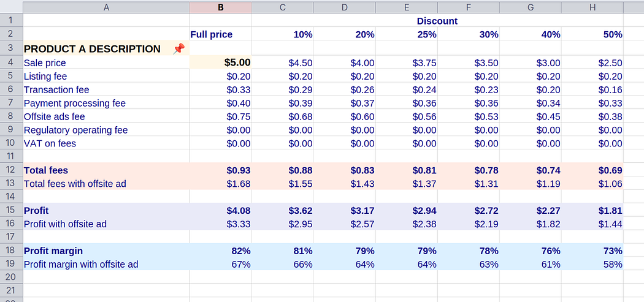Screen dimensions: 644x302
Task: Select column A header
Action: click(x=106, y=7)
